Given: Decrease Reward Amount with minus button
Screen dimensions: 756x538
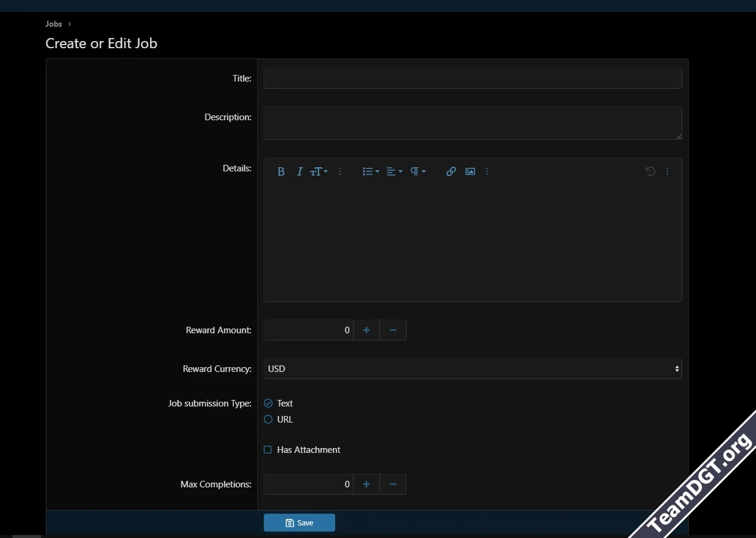Looking at the screenshot, I should 393,330.
